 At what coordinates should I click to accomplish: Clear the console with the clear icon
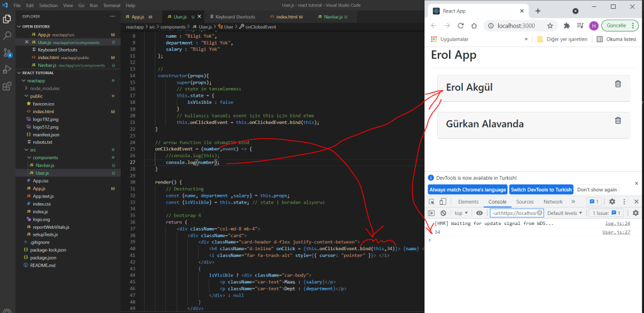(442, 213)
